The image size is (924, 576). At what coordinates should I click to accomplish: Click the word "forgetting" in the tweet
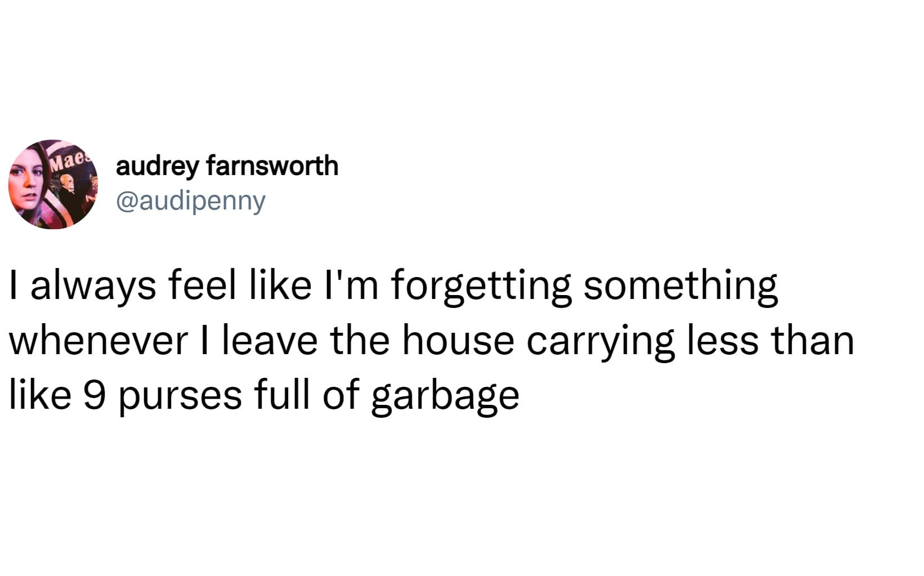(x=481, y=286)
